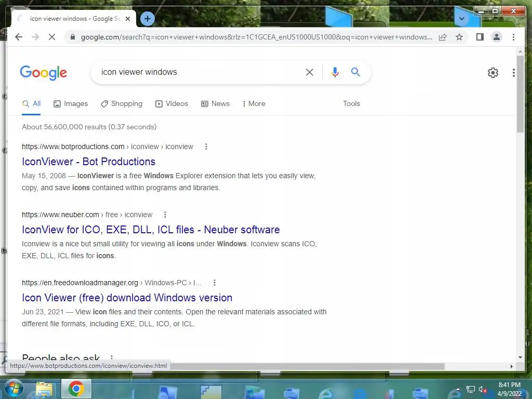The width and height of the screenshot is (532, 399).
Task: Open search Tools options
Action: click(351, 104)
